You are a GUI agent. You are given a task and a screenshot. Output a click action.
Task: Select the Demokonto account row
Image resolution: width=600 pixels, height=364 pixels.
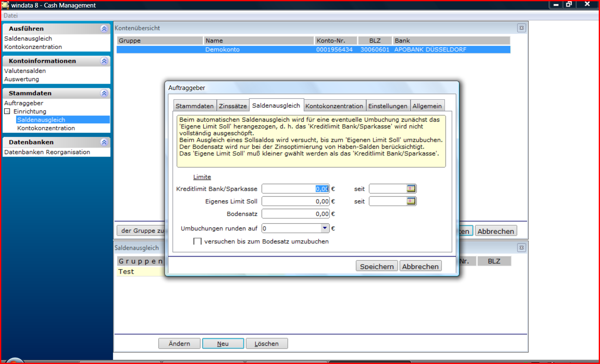point(313,50)
